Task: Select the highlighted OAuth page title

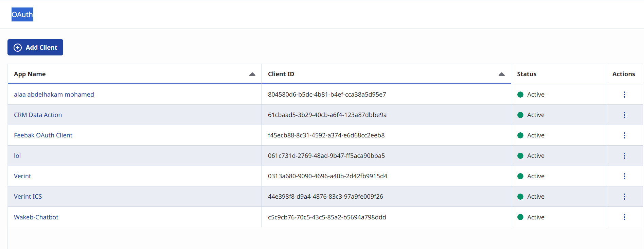Action: [22, 15]
